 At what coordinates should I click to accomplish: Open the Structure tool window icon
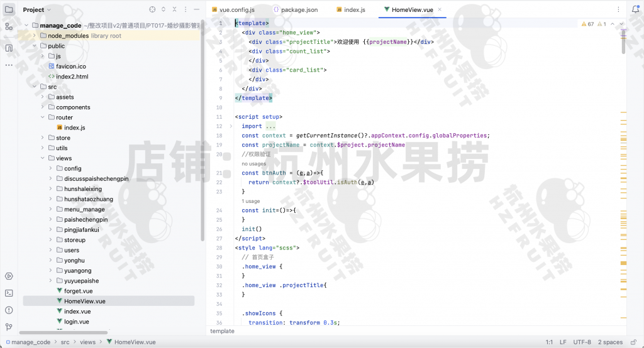[9, 26]
